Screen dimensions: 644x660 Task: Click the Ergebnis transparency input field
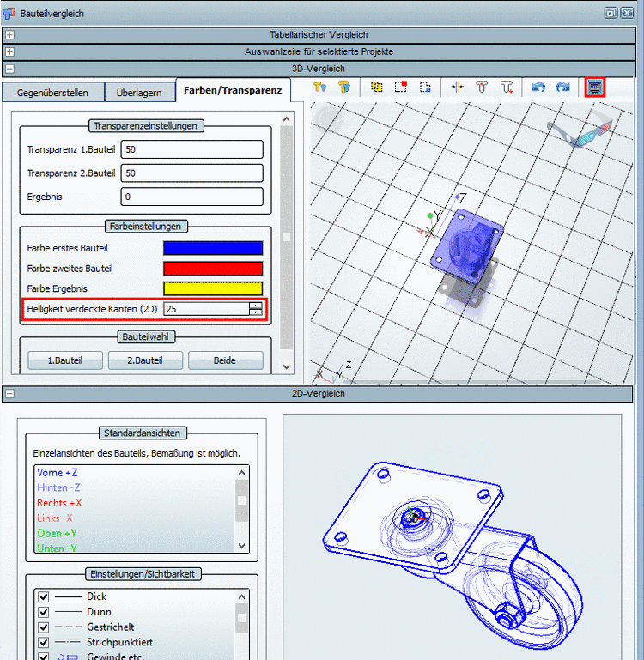[192, 197]
